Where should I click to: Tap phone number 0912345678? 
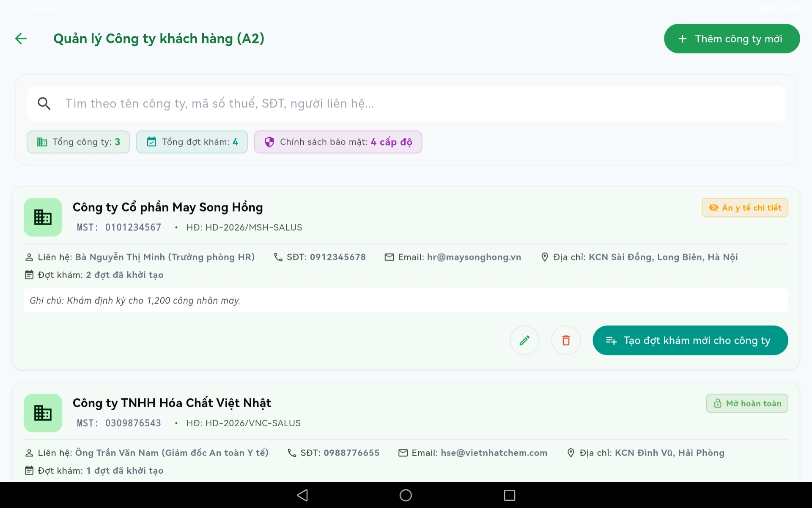(338, 257)
